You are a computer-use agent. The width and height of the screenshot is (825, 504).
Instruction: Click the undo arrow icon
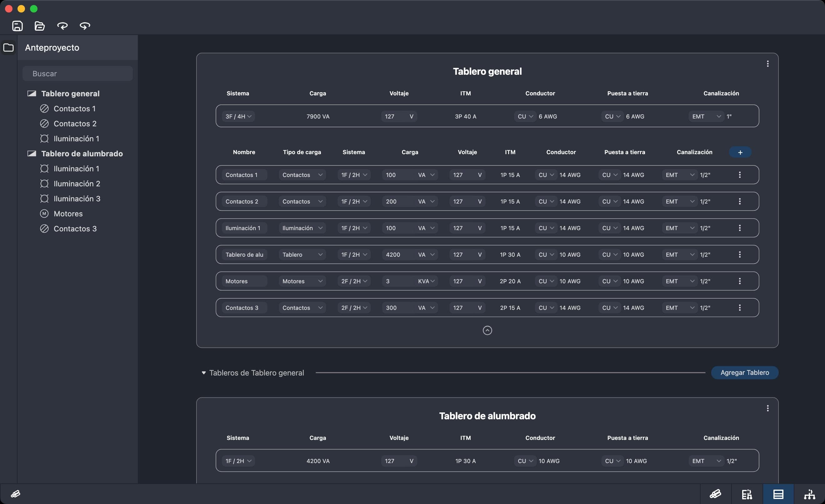click(62, 26)
